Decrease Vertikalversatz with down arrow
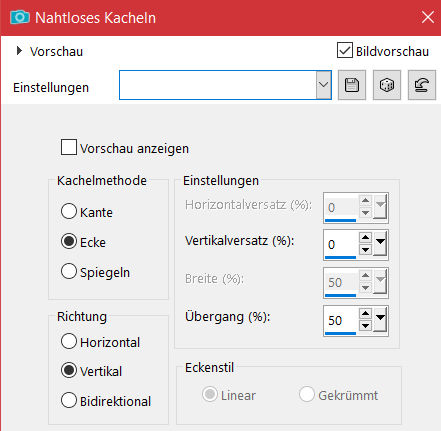The image size is (441, 431). (x=366, y=249)
